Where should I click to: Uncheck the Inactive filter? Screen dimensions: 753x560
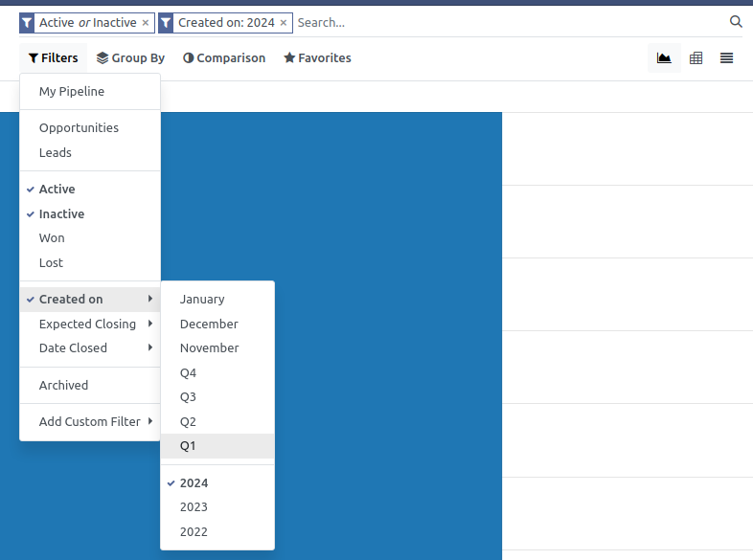[x=90, y=213]
